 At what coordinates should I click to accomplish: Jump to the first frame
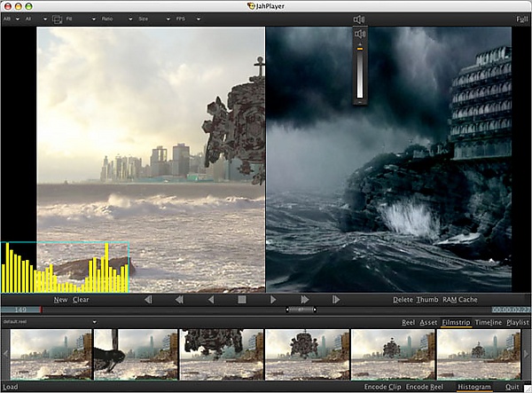pyautogui.click(x=146, y=300)
